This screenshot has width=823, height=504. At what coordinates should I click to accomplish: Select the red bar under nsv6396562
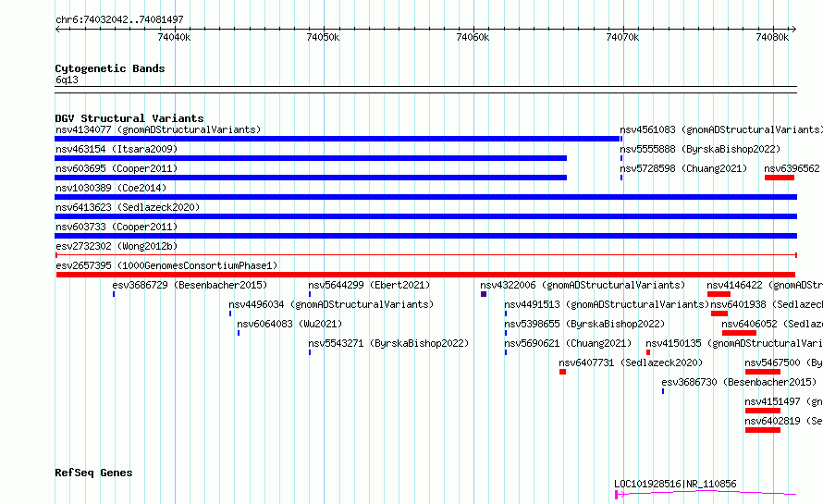tap(780, 178)
